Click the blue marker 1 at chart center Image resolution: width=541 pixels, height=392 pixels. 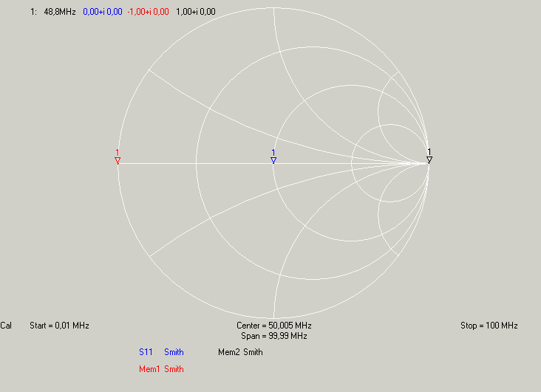click(x=273, y=157)
